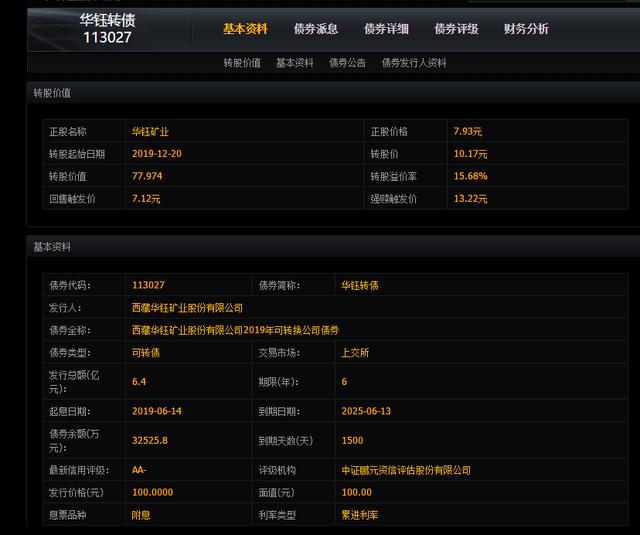This screenshot has height=535, width=640.
Task: Jump to 基本资料 sub-navigation link
Action: [x=295, y=63]
